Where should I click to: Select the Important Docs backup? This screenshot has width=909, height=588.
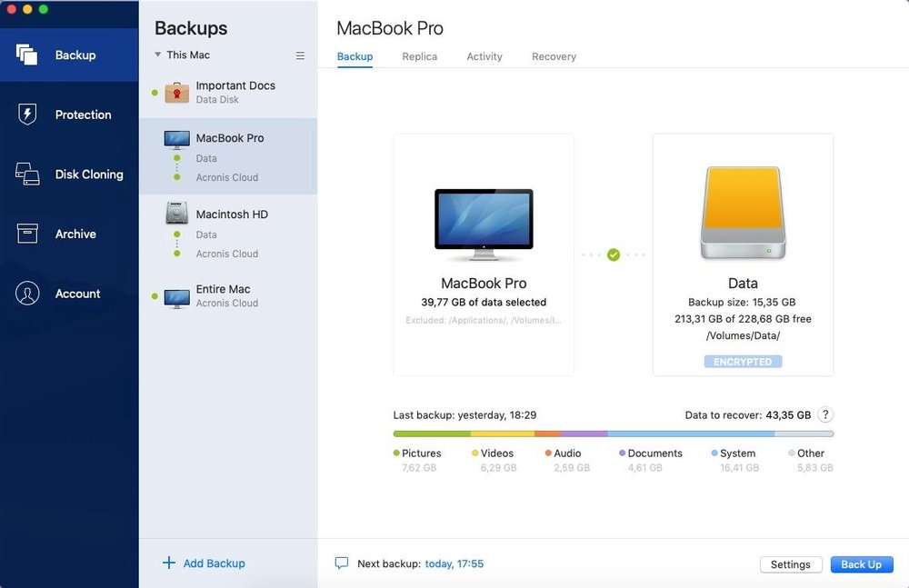pyautogui.click(x=235, y=92)
